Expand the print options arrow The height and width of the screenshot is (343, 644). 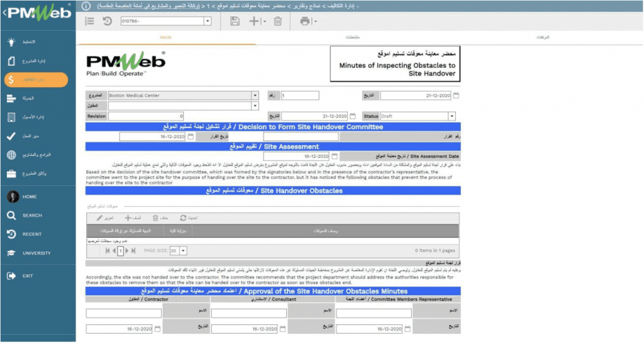pyautogui.click(x=316, y=21)
